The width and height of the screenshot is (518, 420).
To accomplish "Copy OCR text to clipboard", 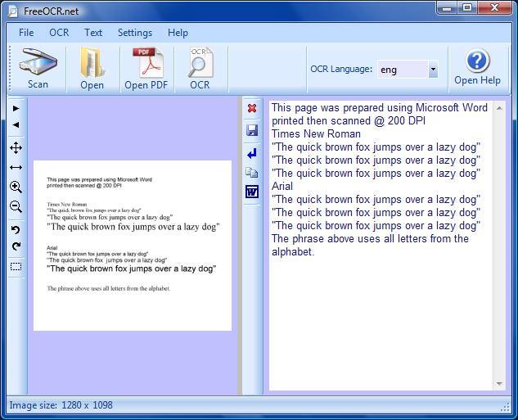I will pyautogui.click(x=252, y=172).
